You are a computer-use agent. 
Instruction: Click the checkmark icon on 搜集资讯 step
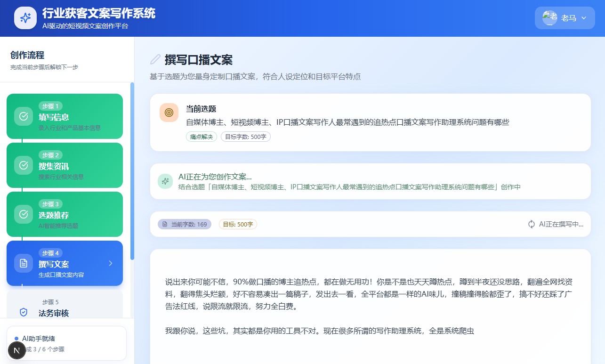pos(24,165)
